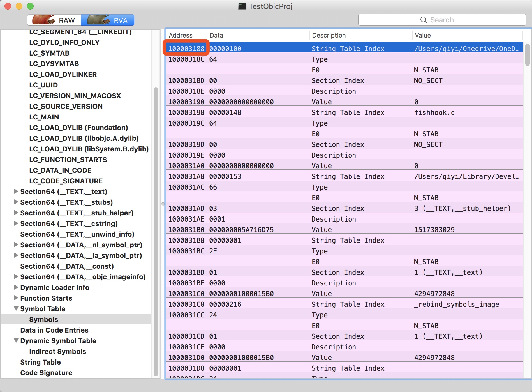The width and height of the screenshot is (532, 392).
Task: Select LC_SOURCE_VERSION load command
Action: click(66, 106)
